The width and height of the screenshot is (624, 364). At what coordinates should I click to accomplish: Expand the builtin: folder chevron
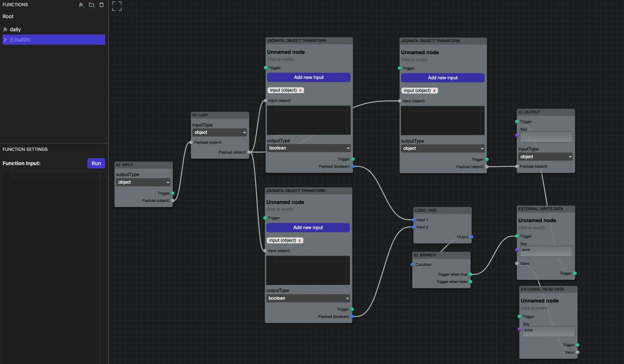coord(5,40)
